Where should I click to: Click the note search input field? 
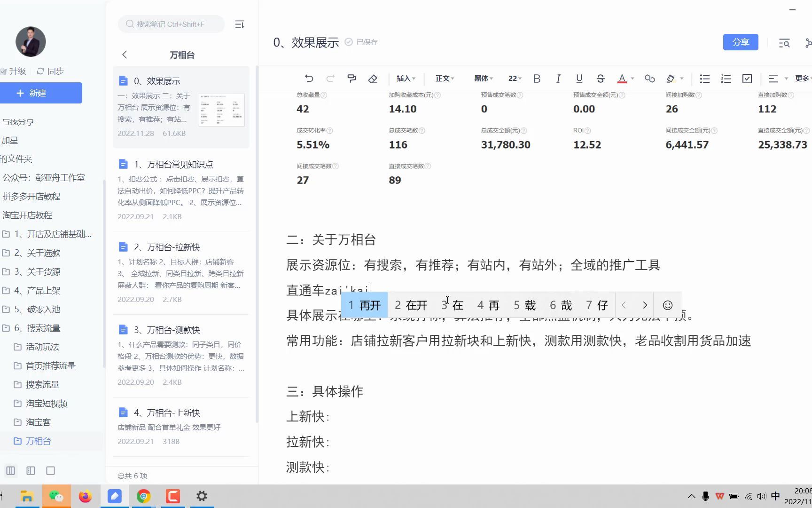tap(171, 24)
